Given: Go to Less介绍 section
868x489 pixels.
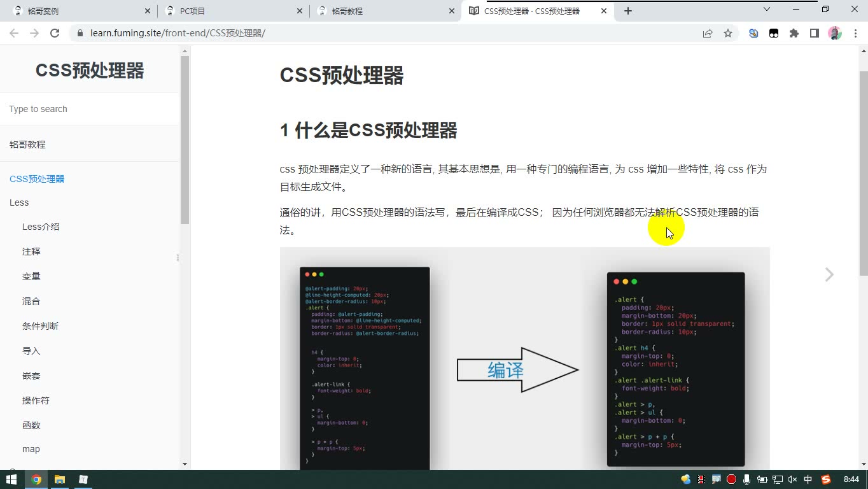Looking at the screenshot, I should (x=41, y=227).
